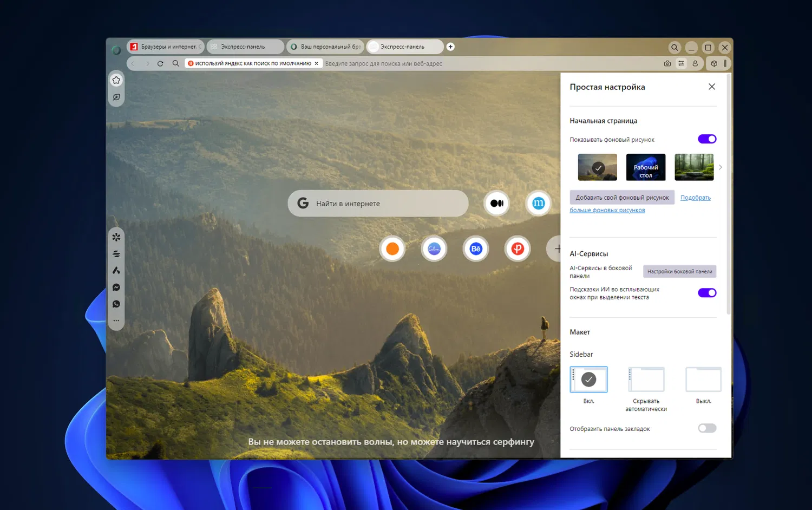Open the Behance speed dial tile

click(x=476, y=249)
